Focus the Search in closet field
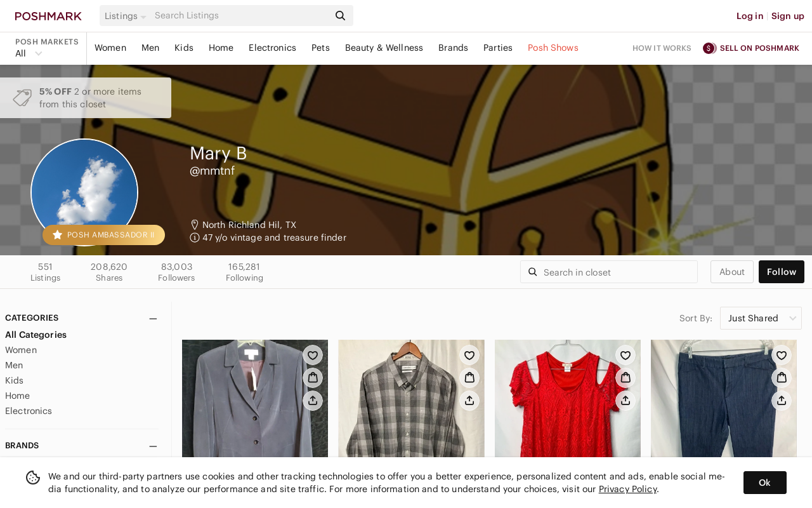This screenshot has height=508, width=812. [x=609, y=272]
